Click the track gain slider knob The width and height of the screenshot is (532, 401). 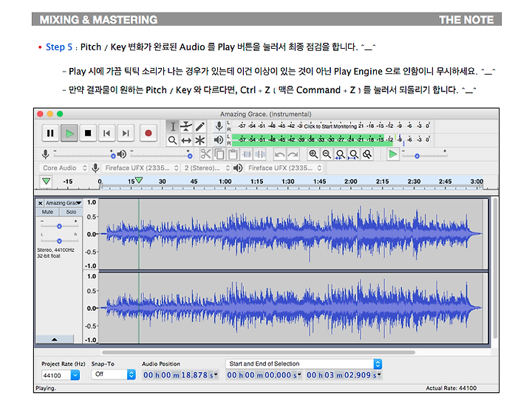[59, 226]
